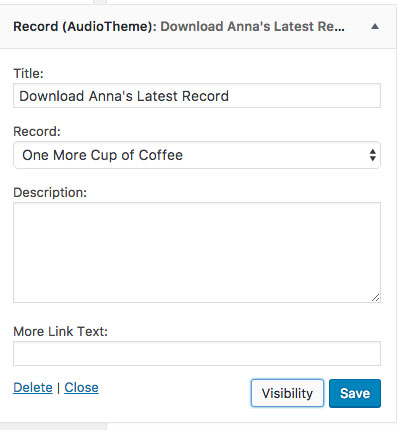Click the up-down arrows on the Record select

372,155
